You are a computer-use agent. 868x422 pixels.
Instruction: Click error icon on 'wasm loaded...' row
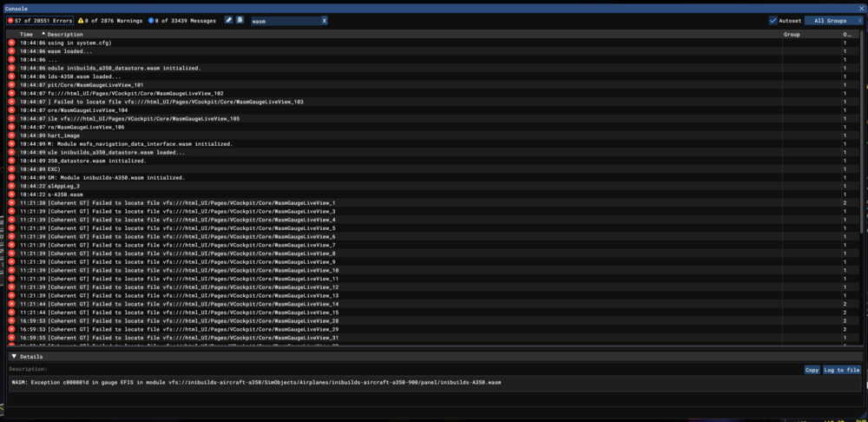pyautogui.click(x=11, y=51)
